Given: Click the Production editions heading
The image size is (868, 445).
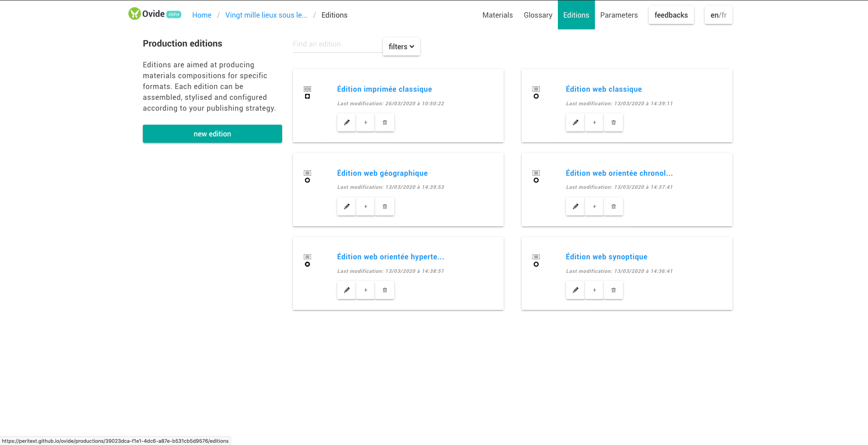Looking at the screenshot, I should tap(183, 43).
